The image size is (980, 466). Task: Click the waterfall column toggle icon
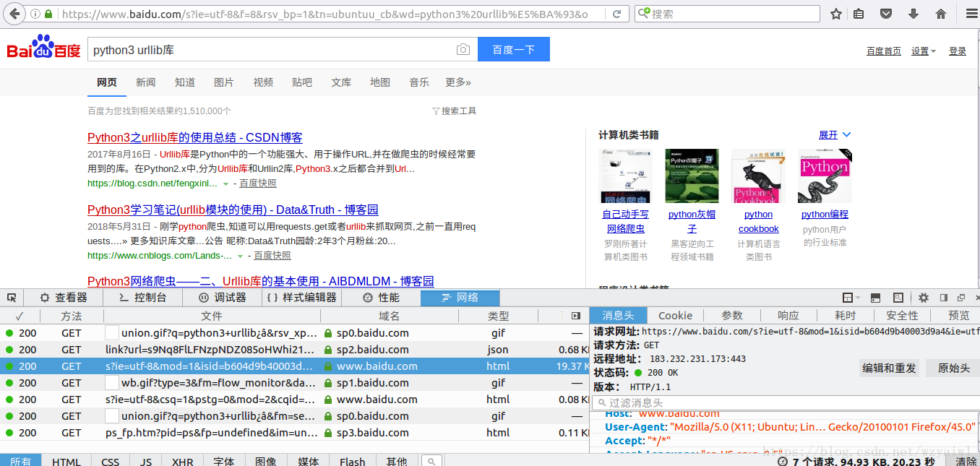pos(575,316)
